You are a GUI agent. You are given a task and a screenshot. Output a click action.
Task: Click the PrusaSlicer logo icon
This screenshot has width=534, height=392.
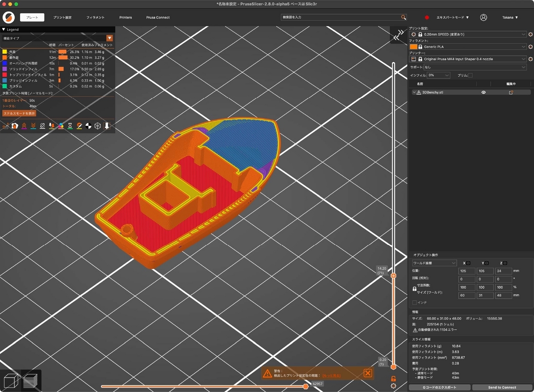pyautogui.click(x=8, y=17)
